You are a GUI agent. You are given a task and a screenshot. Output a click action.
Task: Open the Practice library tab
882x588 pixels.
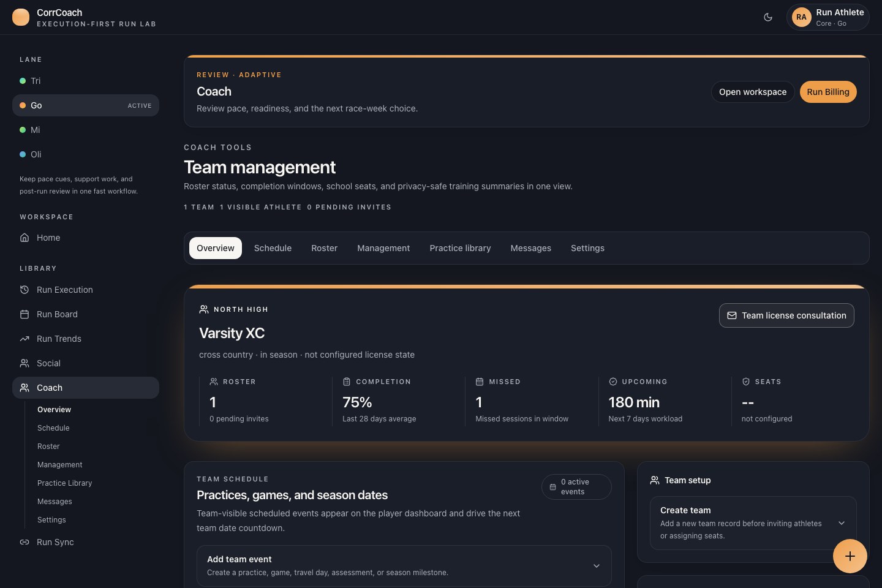pos(460,248)
